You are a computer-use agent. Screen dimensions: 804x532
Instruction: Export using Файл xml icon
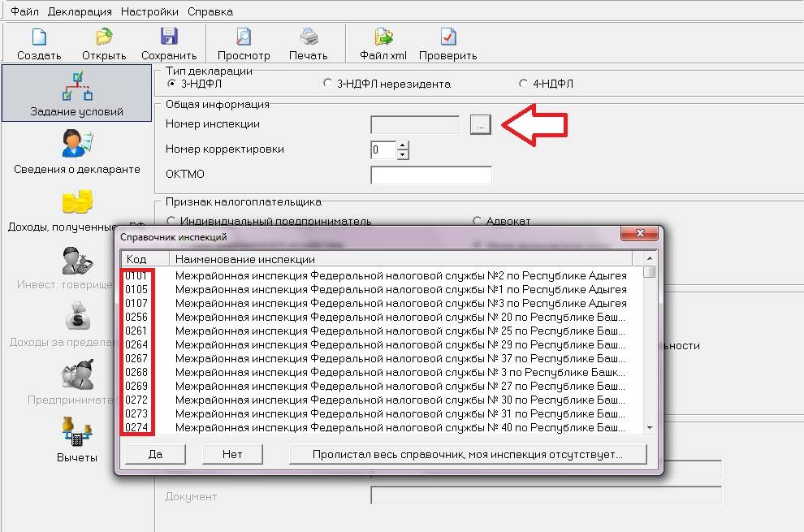click(383, 37)
